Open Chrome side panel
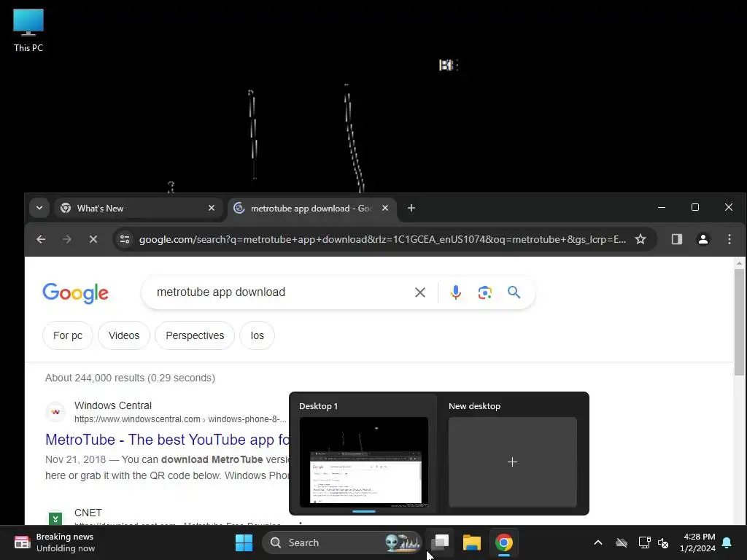The height and width of the screenshot is (560, 747). 676,239
